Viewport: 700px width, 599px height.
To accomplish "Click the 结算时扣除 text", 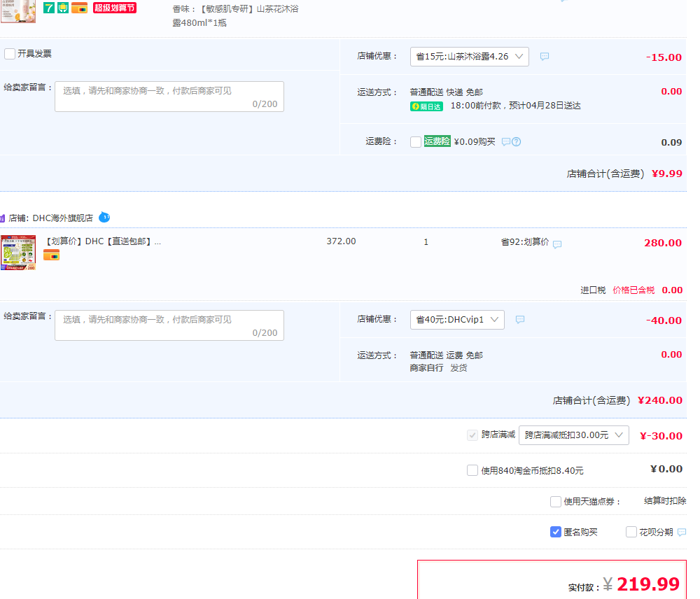I will (665, 501).
